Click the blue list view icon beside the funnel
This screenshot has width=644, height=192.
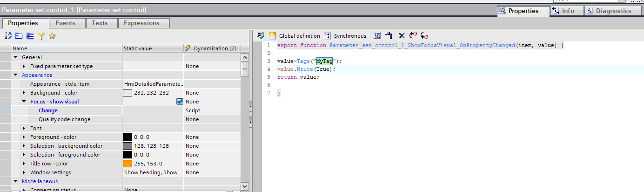coord(30,36)
